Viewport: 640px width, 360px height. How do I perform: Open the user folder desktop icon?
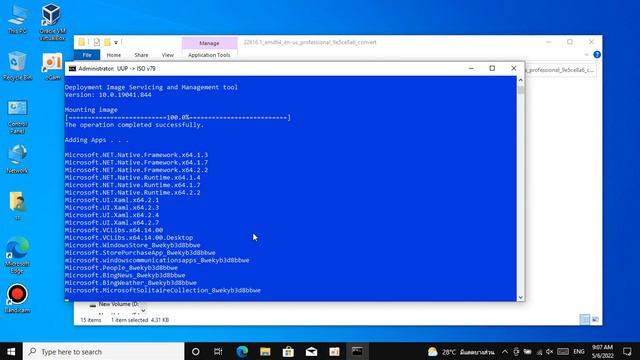pyautogui.click(x=17, y=205)
